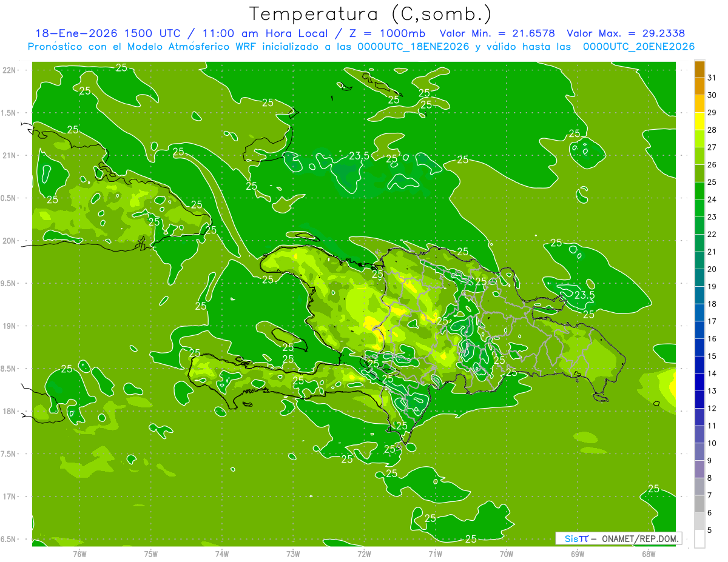Click the "69W" longitude axis label
Image resolution: width=728 pixels, height=562 pixels.
pyautogui.click(x=577, y=553)
